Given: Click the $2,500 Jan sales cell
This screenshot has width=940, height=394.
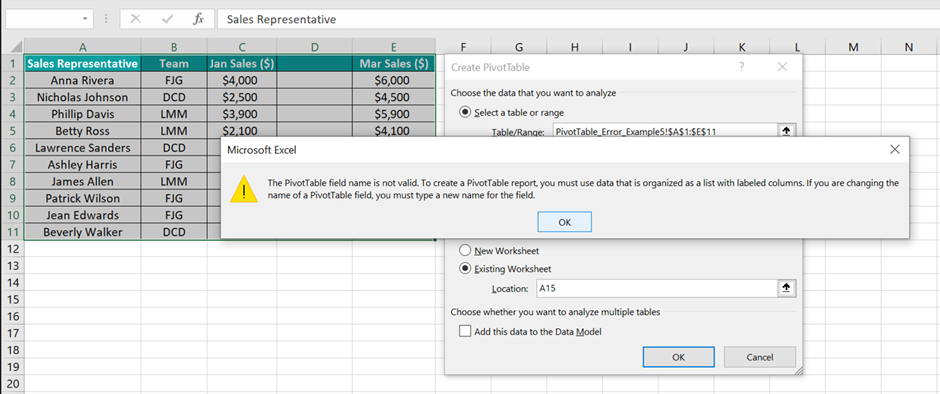Looking at the screenshot, I should coord(242,97).
